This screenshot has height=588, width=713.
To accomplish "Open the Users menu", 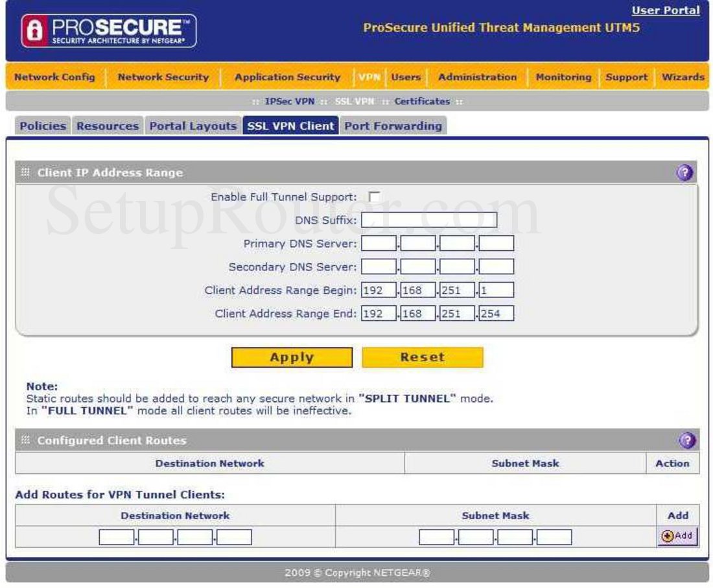I will 406,77.
